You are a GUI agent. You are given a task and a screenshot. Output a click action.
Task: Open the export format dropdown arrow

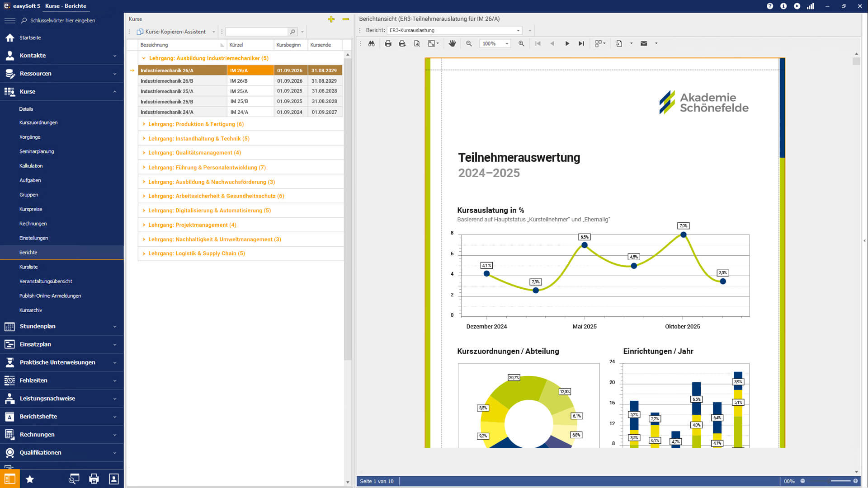tap(631, 43)
